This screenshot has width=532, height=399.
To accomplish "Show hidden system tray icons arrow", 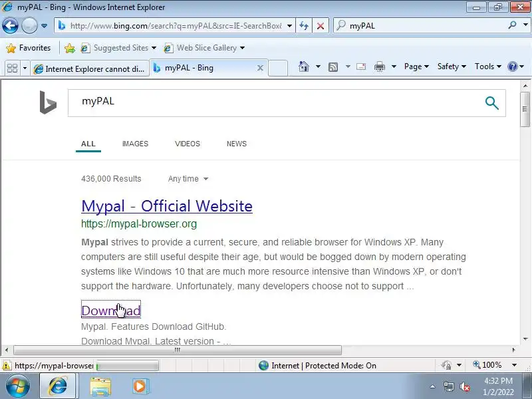I will coord(432,386).
